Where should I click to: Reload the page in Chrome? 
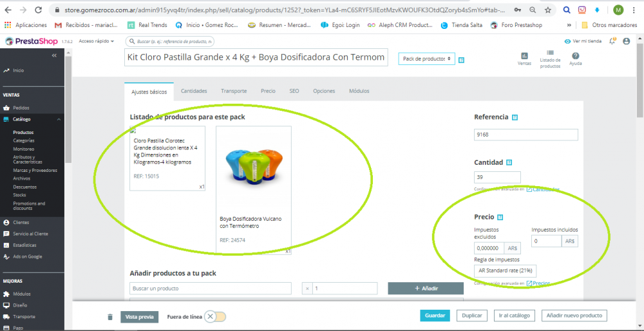[x=38, y=10]
